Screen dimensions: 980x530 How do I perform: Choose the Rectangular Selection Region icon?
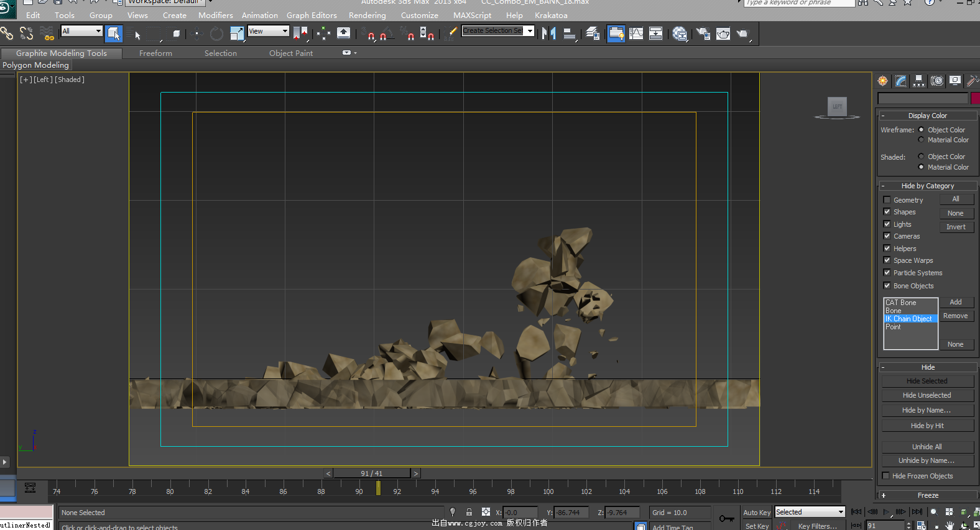point(155,34)
